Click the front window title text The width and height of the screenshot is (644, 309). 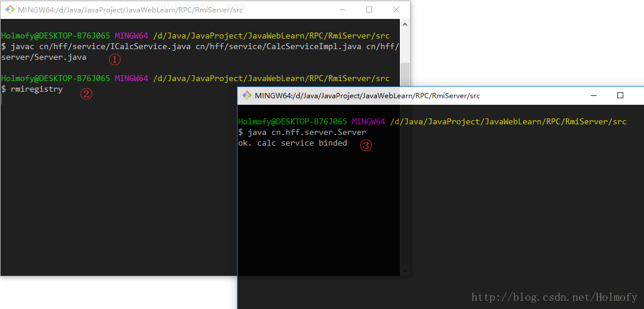(x=367, y=96)
